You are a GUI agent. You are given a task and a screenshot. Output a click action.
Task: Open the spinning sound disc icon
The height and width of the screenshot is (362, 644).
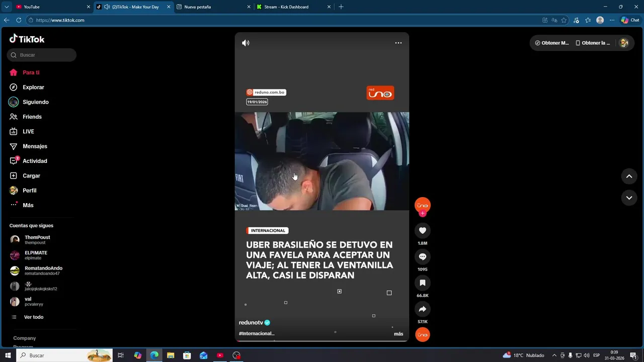[x=423, y=335]
